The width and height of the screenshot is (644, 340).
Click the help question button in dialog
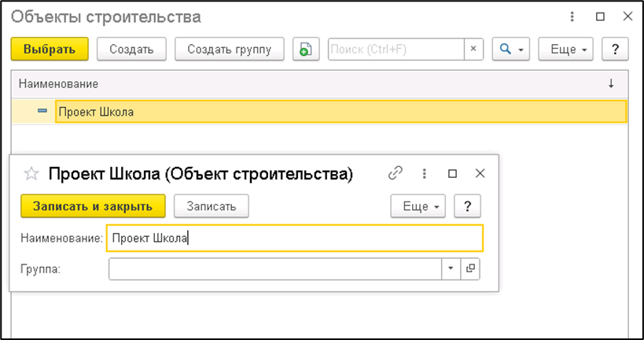coord(467,206)
